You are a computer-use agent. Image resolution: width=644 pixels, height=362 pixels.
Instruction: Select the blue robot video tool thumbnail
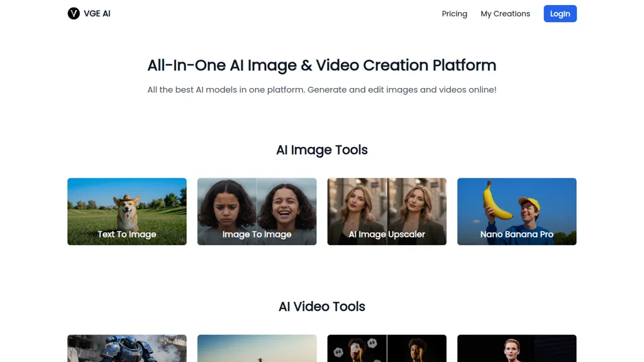pos(127,348)
